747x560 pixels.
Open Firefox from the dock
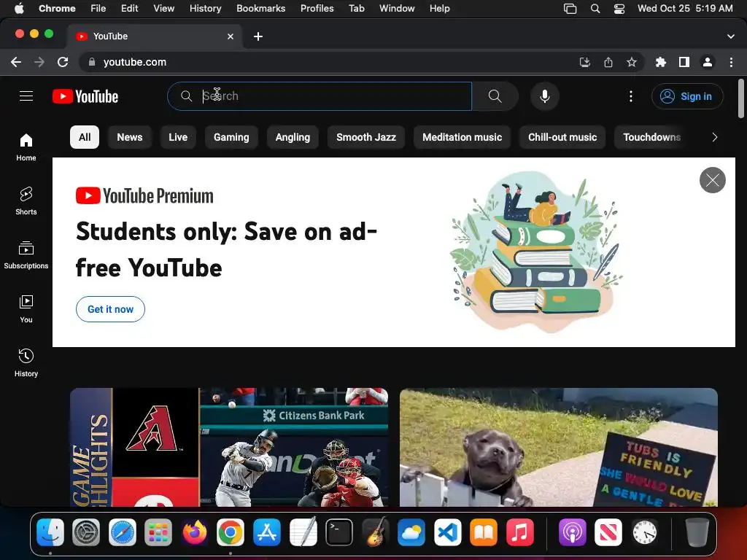coord(194,532)
